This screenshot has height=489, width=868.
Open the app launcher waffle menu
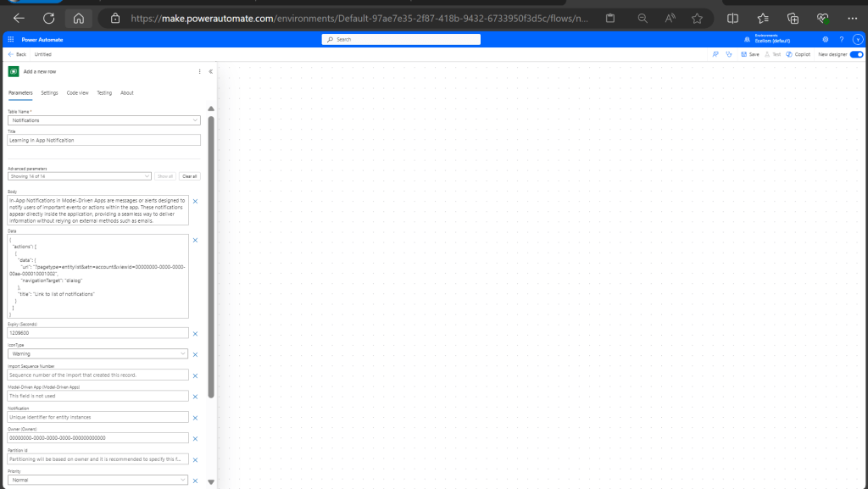[x=12, y=39]
